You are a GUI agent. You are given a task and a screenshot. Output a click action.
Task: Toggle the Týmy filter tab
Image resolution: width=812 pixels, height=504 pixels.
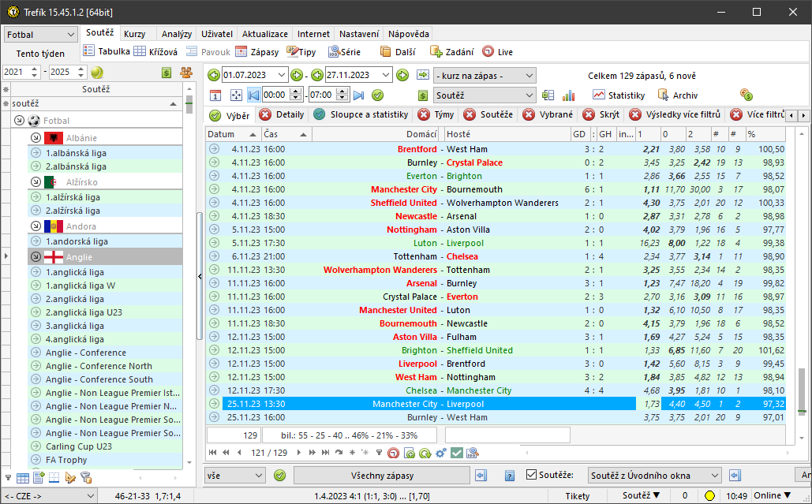(436, 114)
